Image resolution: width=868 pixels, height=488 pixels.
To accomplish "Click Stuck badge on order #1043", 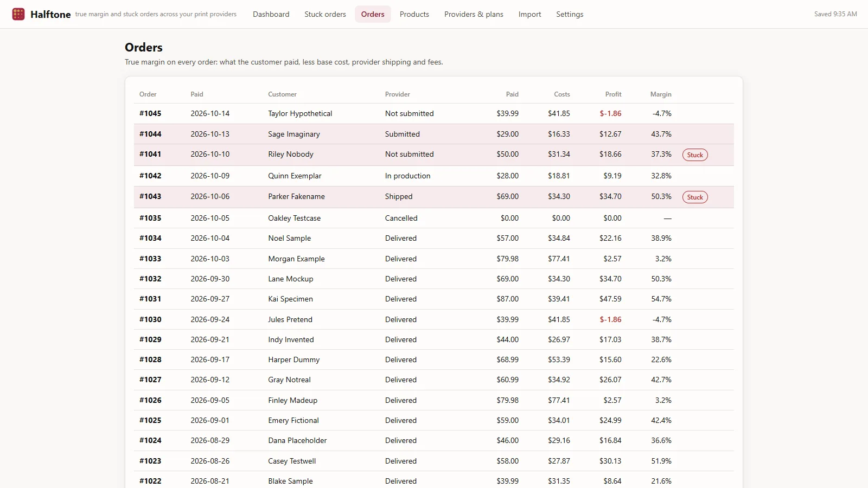I will [695, 197].
